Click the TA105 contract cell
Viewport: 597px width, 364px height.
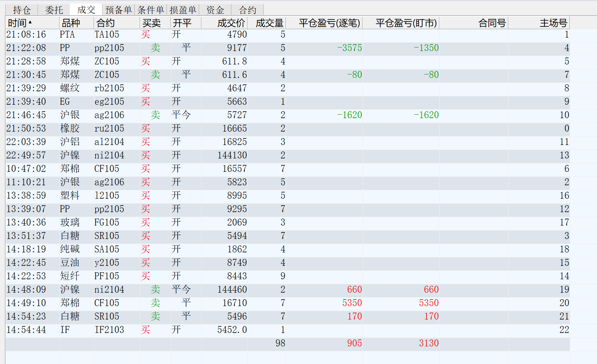(107, 35)
